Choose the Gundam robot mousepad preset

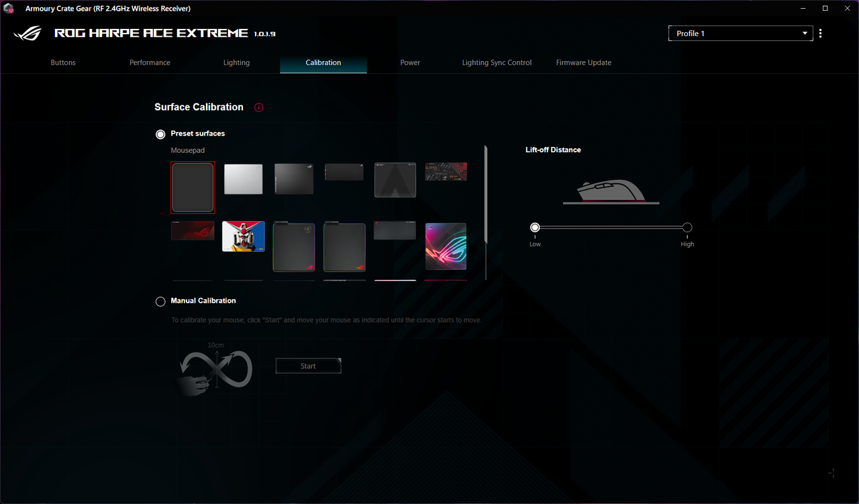pyautogui.click(x=244, y=236)
